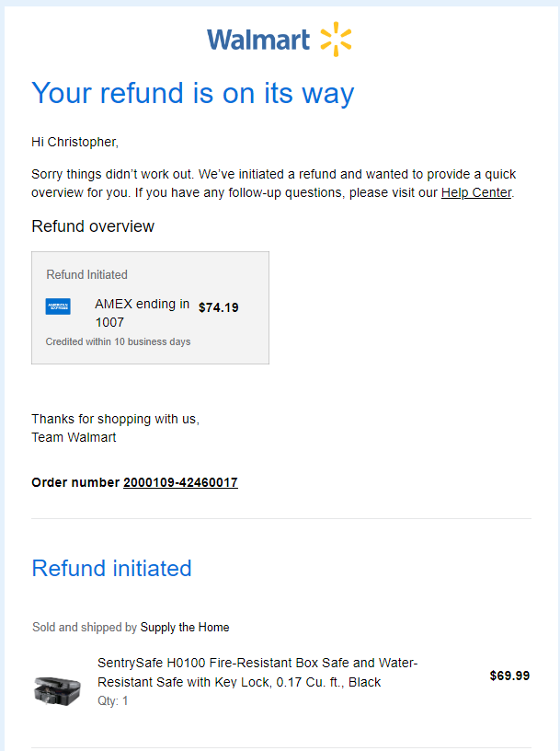
Task: Click the 'Team Walmart' signature
Action: click(74, 437)
